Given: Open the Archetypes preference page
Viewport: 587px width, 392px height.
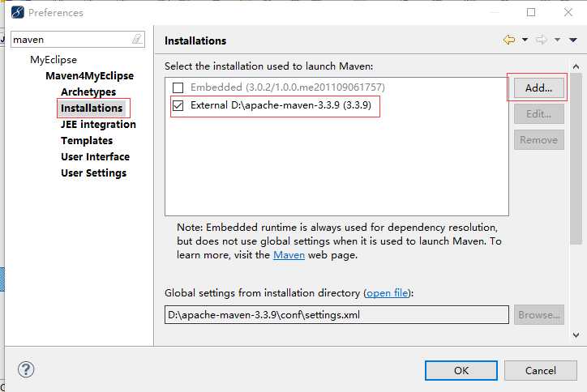Looking at the screenshot, I should (x=88, y=92).
